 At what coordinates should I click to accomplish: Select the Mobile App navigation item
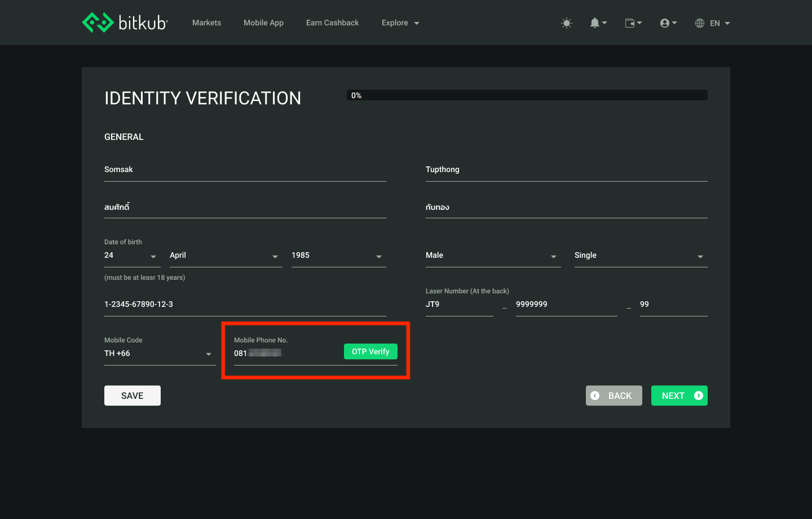pos(263,23)
